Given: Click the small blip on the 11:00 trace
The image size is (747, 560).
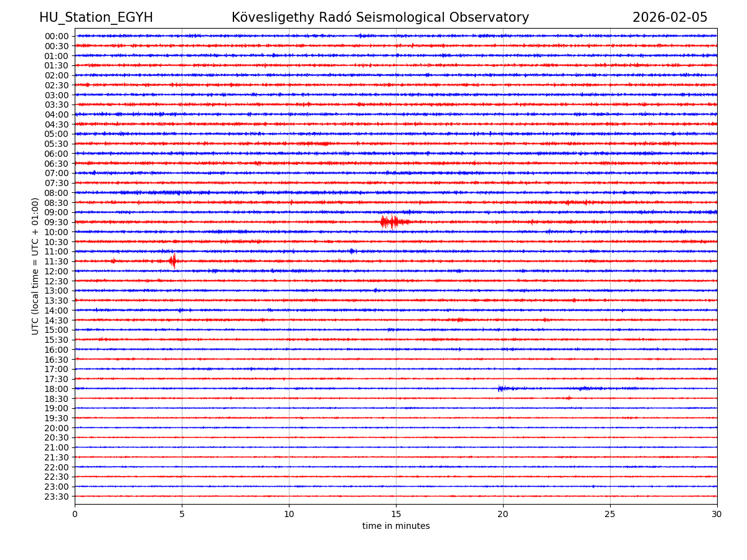Looking at the screenshot, I should [352, 251].
